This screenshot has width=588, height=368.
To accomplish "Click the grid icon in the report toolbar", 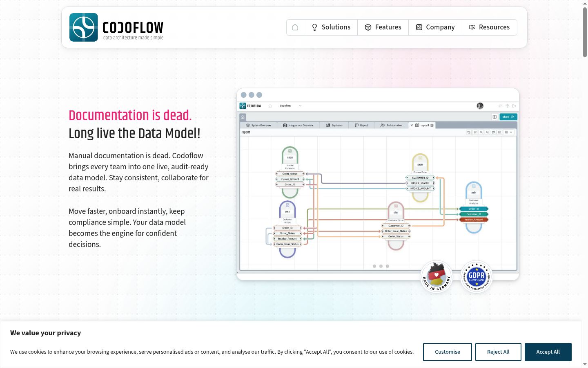I will [499, 132].
